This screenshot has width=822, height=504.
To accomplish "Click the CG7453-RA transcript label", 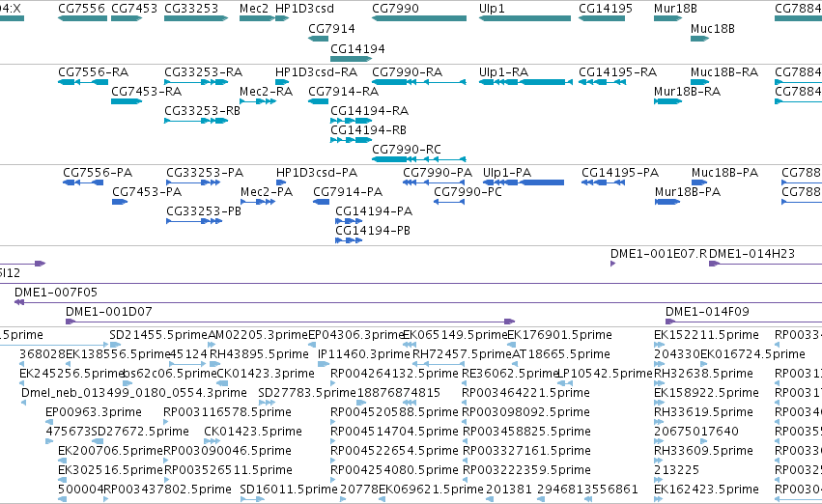I will (x=146, y=91).
